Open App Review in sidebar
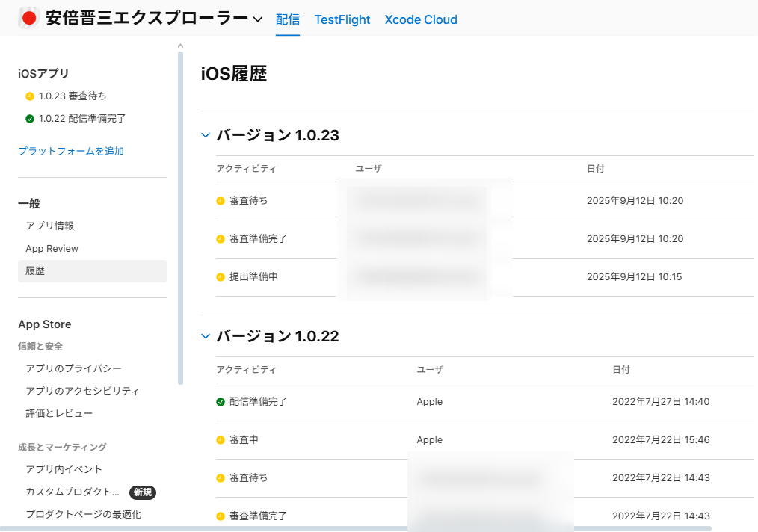The image size is (758, 532). tap(52, 248)
